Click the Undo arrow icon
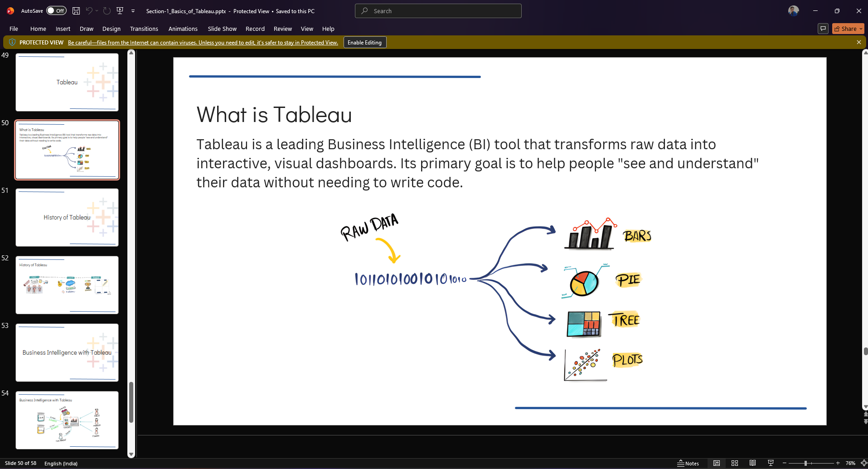 [x=89, y=11]
